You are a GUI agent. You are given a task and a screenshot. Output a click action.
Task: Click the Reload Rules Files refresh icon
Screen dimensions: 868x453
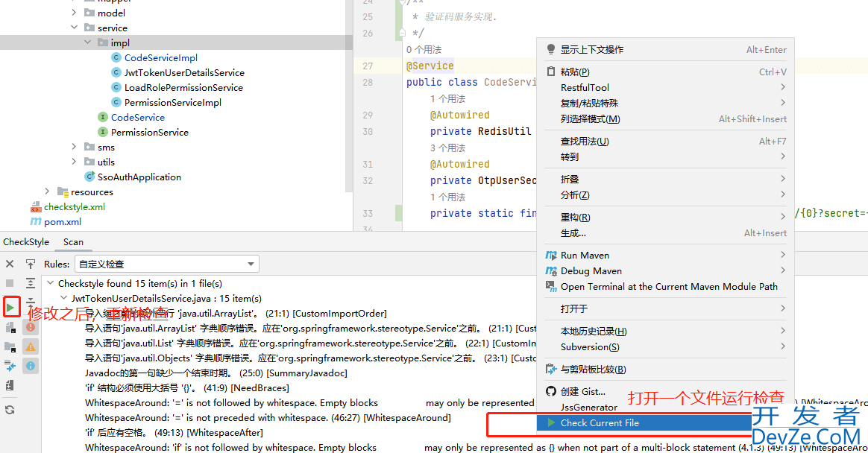coord(10,410)
